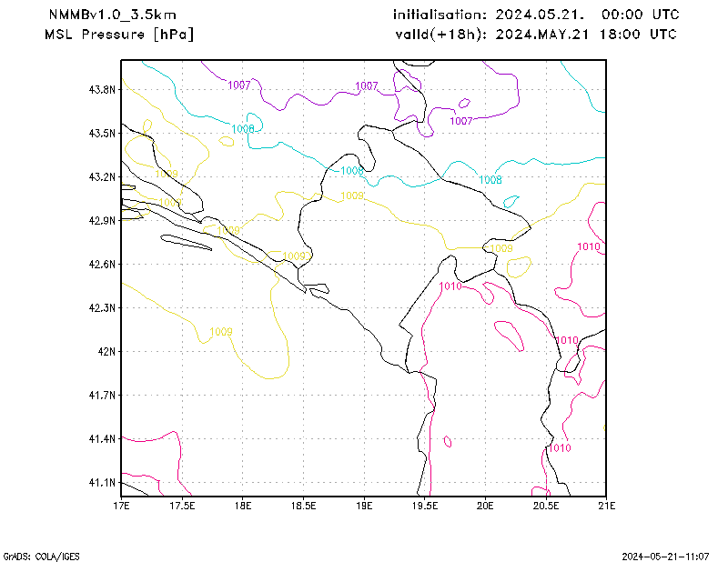
Task: Select the 43.2N latitude label
Action: pos(102,176)
